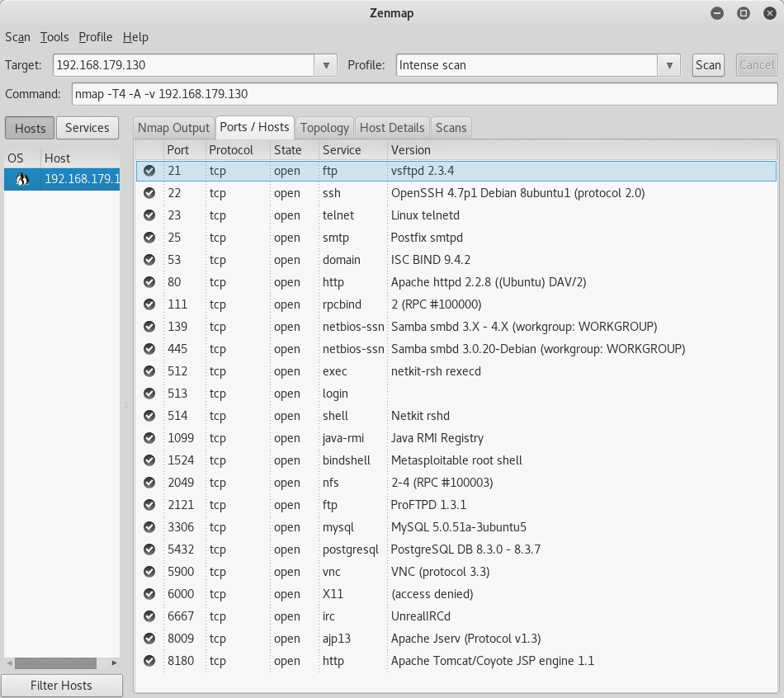Image resolution: width=784 pixels, height=698 pixels.
Task: Select host 192.168.179.1 in the host list
Action: click(x=62, y=179)
